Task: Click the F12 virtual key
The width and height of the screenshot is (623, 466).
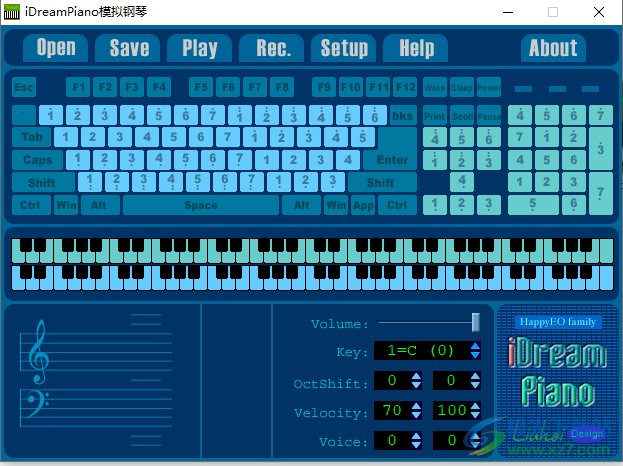Action: pyautogui.click(x=405, y=87)
